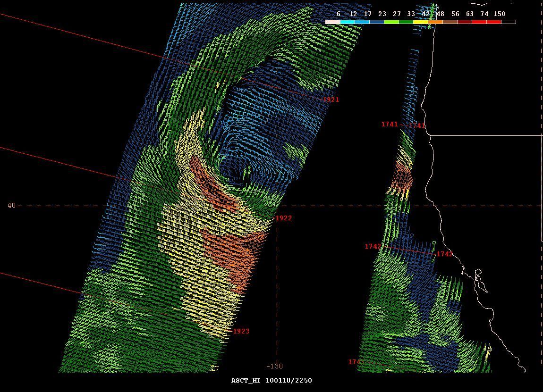Screen dimensions: 543x392
Task: Click the ASCT_HI 100118/2250 caption
Action: [271, 380]
